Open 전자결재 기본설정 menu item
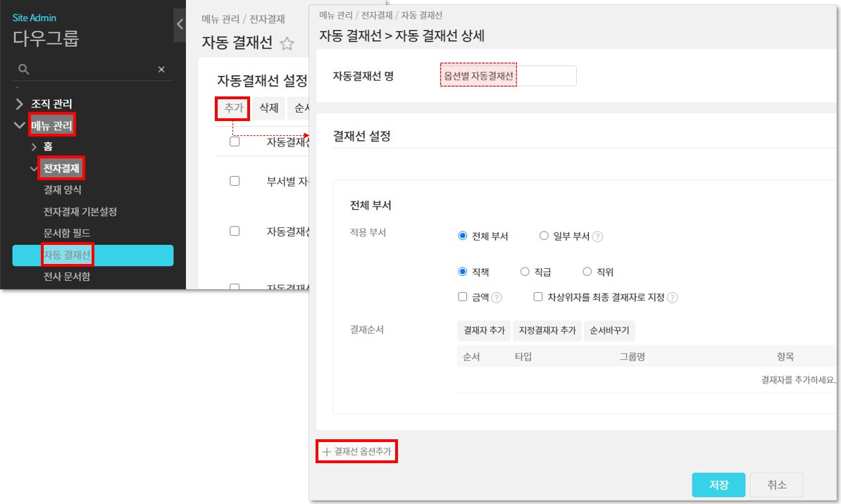 pos(80,211)
